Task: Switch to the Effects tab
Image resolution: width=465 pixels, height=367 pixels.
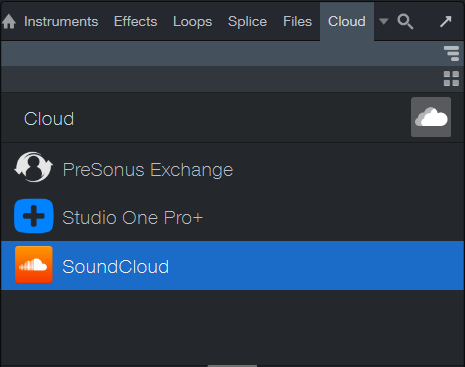Action: pyautogui.click(x=135, y=22)
